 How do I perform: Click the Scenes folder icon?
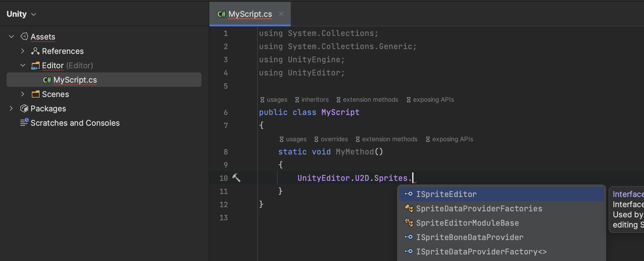pos(35,94)
